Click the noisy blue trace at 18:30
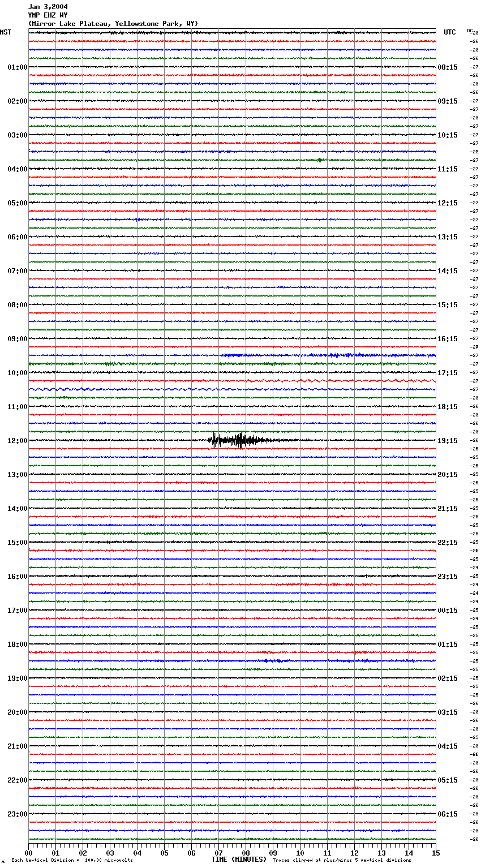This screenshot has height=868, width=481. point(232,661)
